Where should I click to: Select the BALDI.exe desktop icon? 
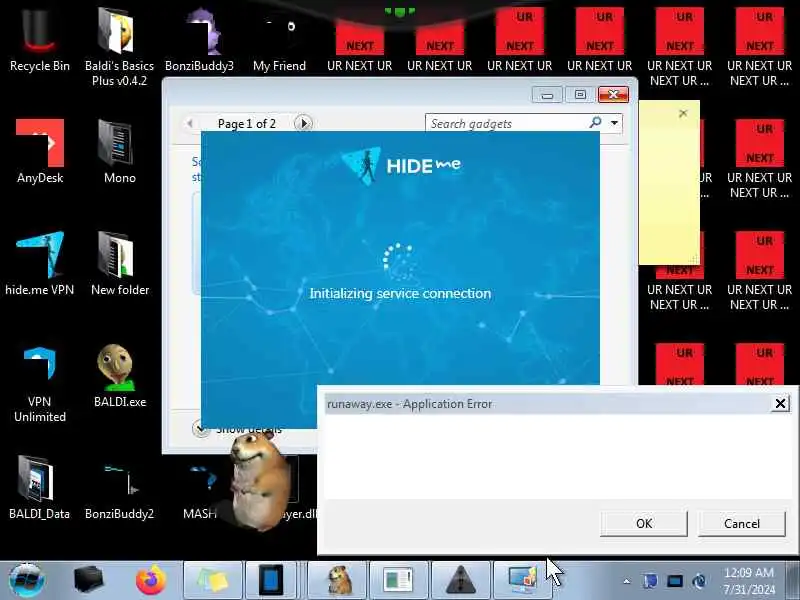point(119,377)
